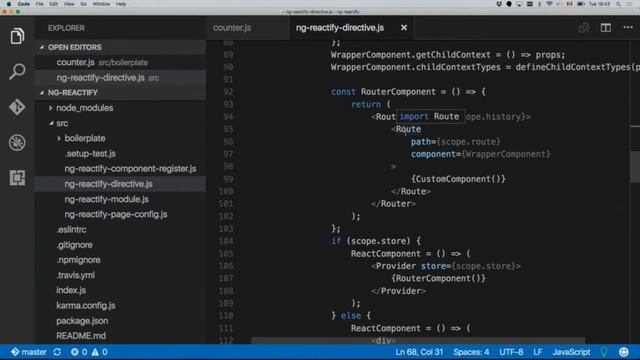Select the ng-reactify-directive.js tab

(340, 28)
